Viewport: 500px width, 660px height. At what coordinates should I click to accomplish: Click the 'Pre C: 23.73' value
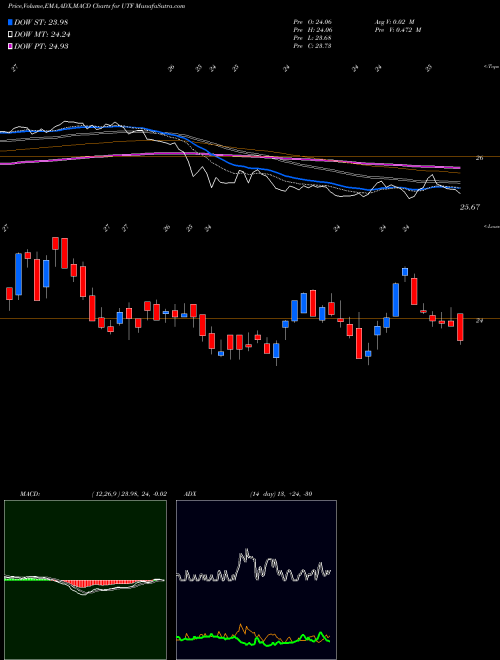[x=312, y=46]
